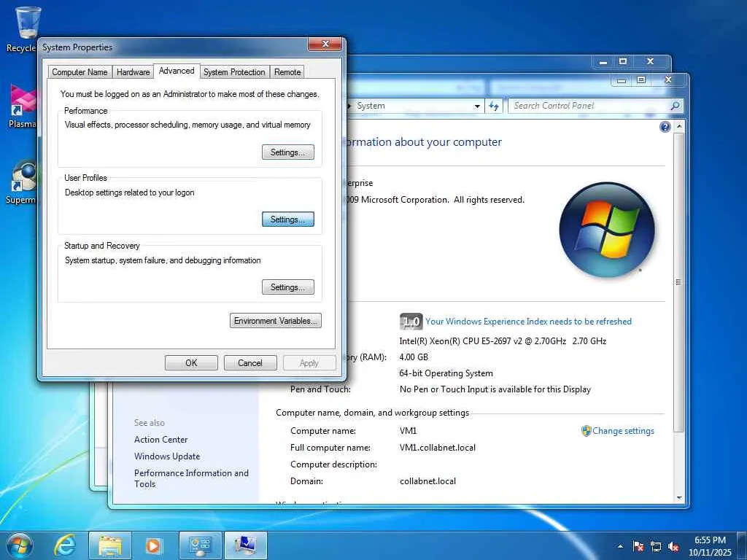Show hidden tray icons arrow

click(620, 546)
